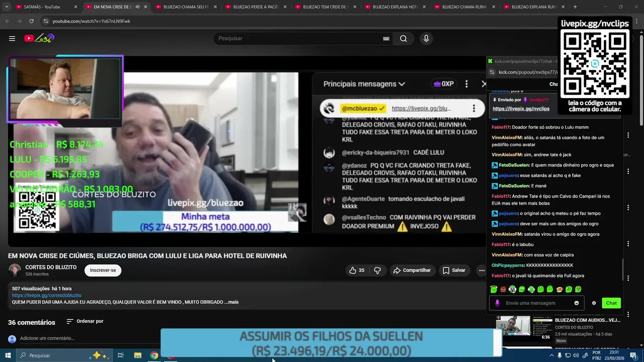Open the on-screen keyboard in search box

click(x=386, y=39)
